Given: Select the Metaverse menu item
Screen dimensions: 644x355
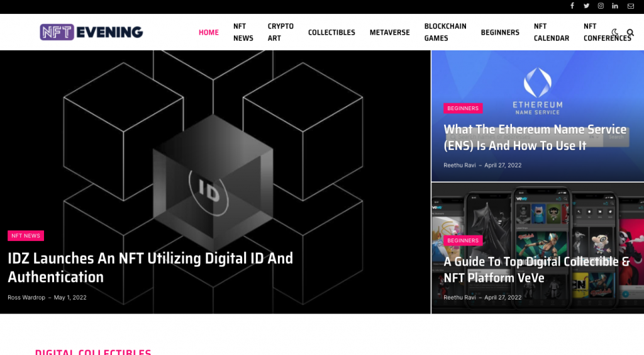Looking at the screenshot, I should pos(390,32).
